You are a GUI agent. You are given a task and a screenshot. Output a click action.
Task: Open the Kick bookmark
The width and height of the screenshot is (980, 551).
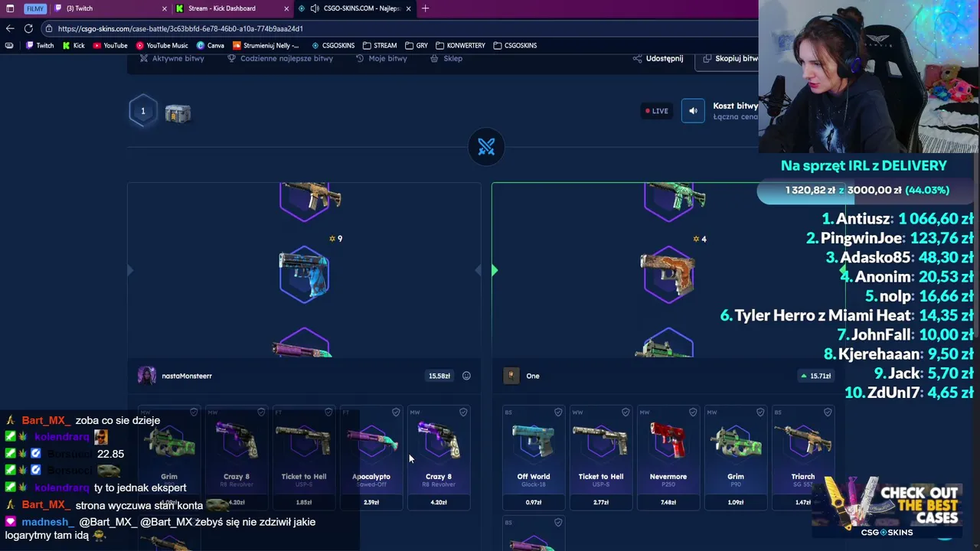coord(73,45)
